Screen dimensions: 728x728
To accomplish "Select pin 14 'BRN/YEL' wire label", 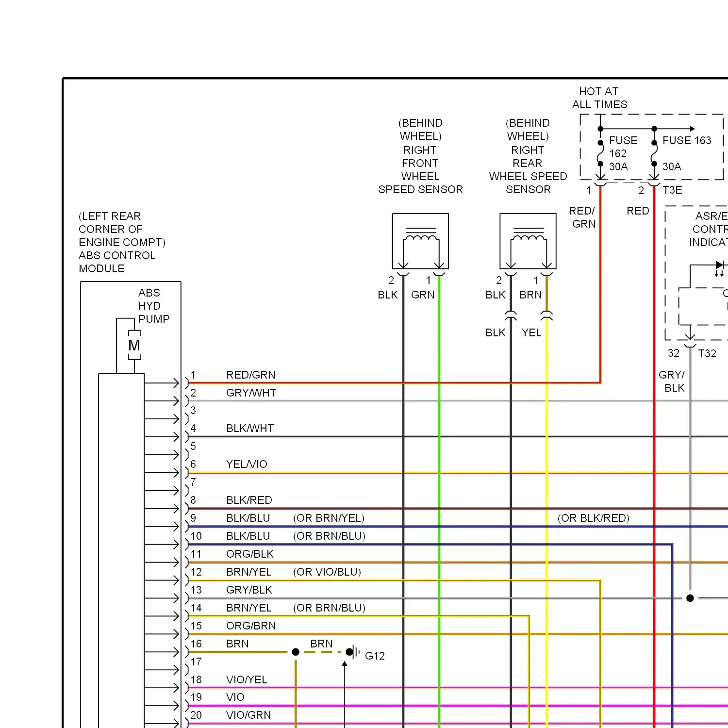I will tap(249, 608).
